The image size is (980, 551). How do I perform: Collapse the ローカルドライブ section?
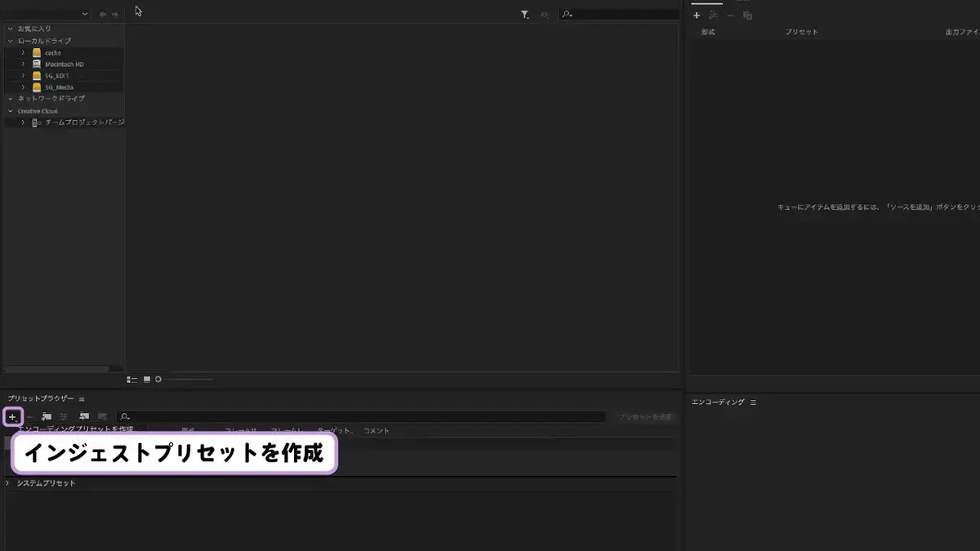[11, 41]
